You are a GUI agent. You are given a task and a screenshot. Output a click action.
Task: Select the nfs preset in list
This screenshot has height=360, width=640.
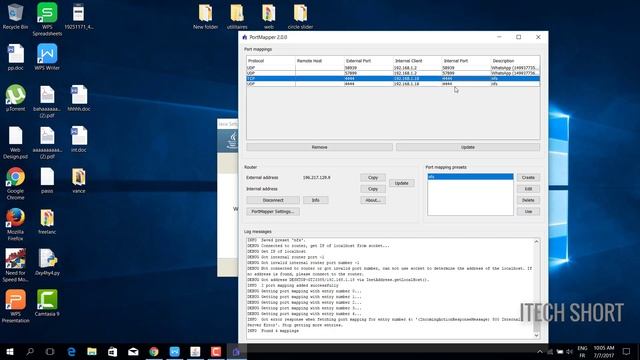[x=470, y=177]
